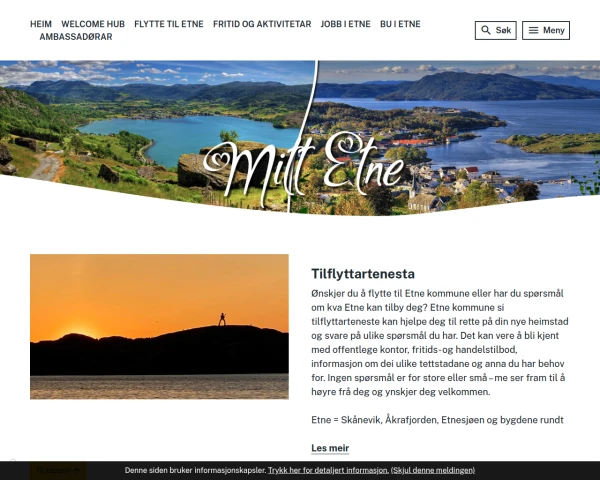Dismiss cookie notice via Skjul denne meldingen

(x=433, y=470)
